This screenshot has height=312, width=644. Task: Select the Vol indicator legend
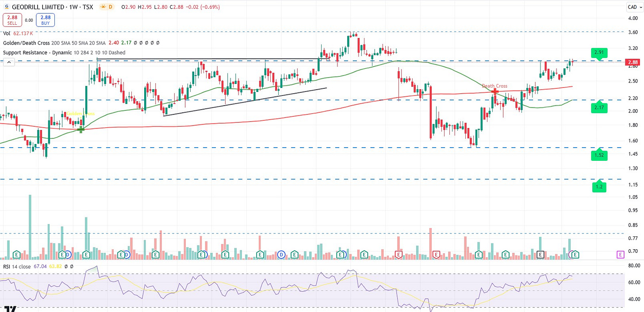pos(6,33)
